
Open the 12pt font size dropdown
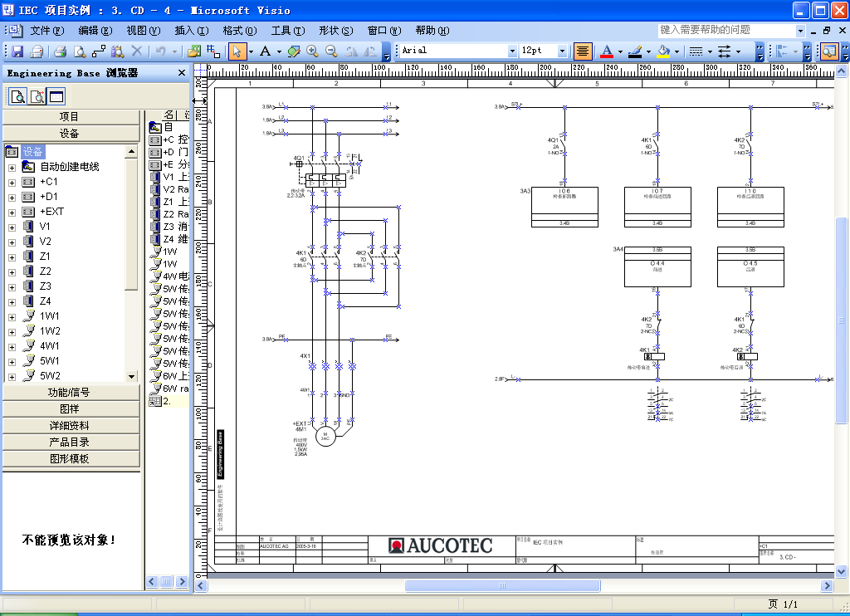562,51
